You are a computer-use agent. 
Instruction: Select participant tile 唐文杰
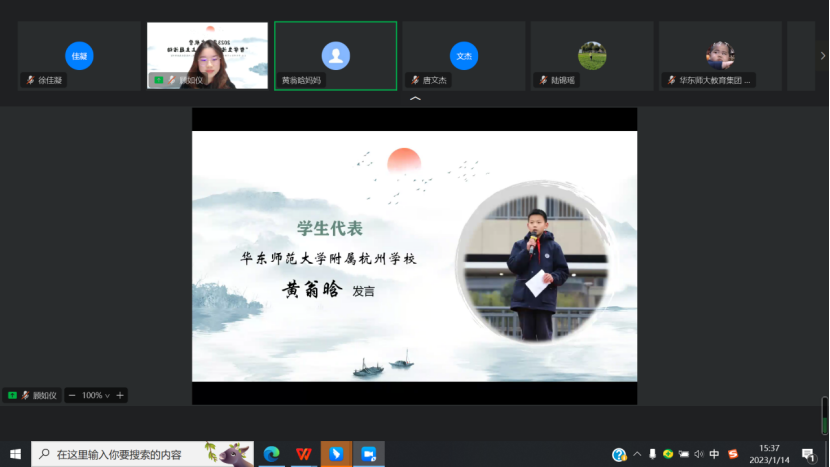[x=463, y=56]
